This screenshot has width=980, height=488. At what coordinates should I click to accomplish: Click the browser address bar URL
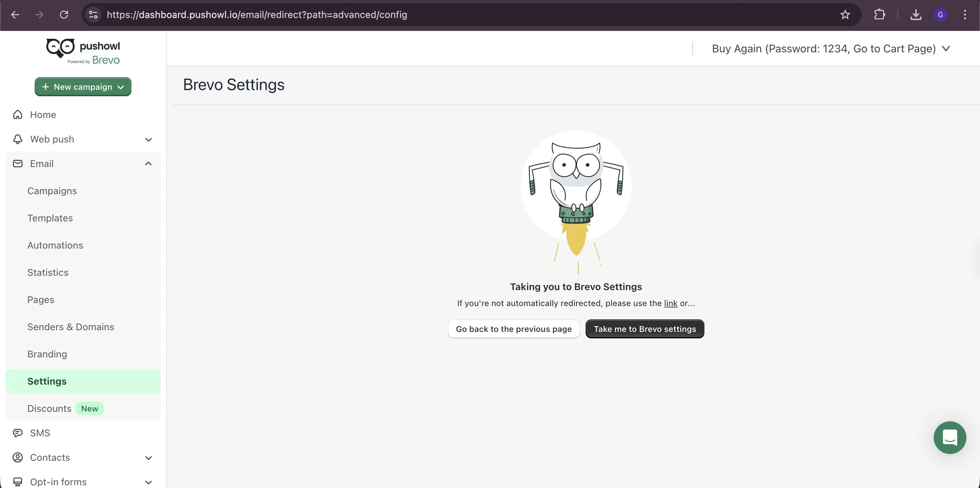pos(257,15)
